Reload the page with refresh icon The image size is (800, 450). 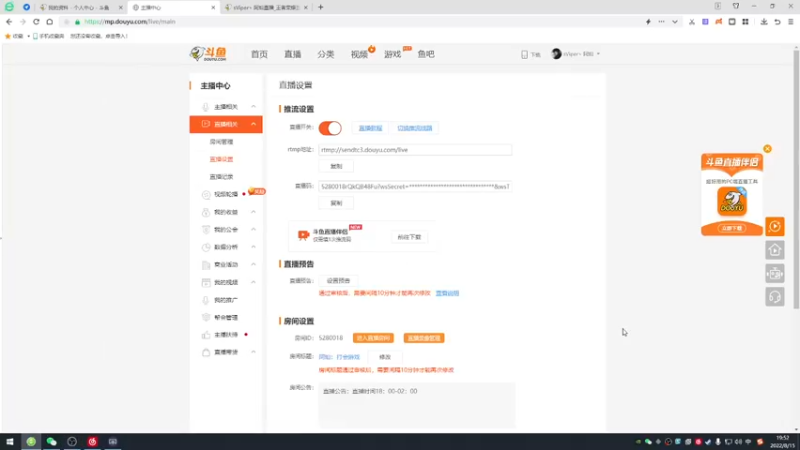36,22
